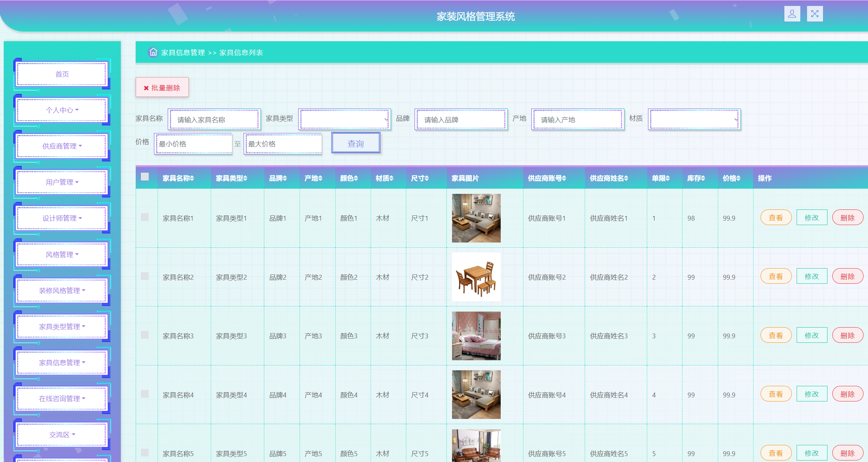Click the user profile icon in the header
This screenshot has width=868, height=462.
coord(792,14)
